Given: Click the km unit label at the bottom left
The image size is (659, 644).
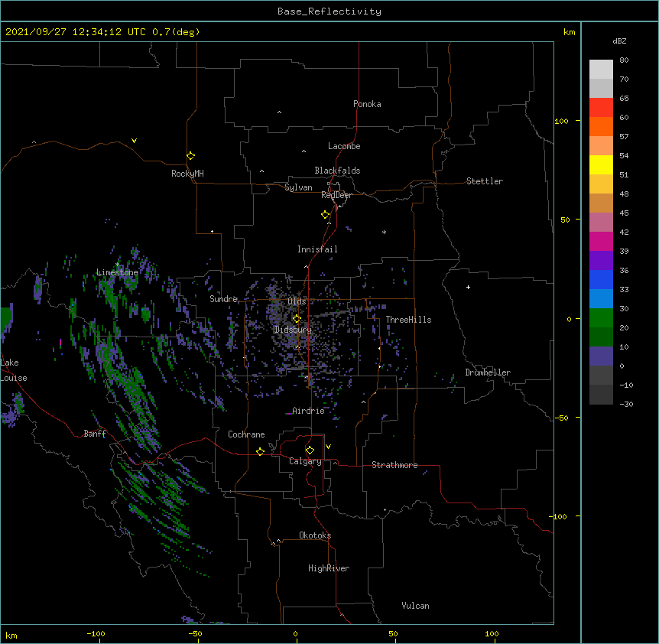Looking at the screenshot, I should [11, 635].
